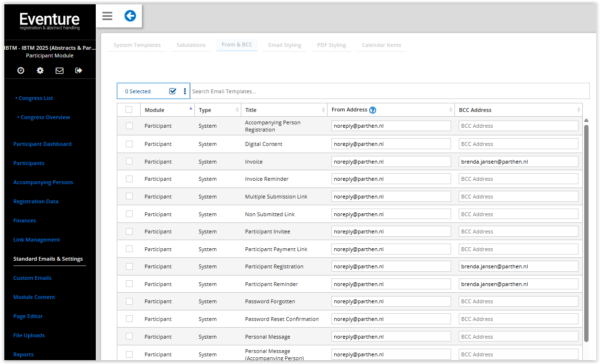Open Congress Overview link
This screenshot has height=364, width=600.
45,117
